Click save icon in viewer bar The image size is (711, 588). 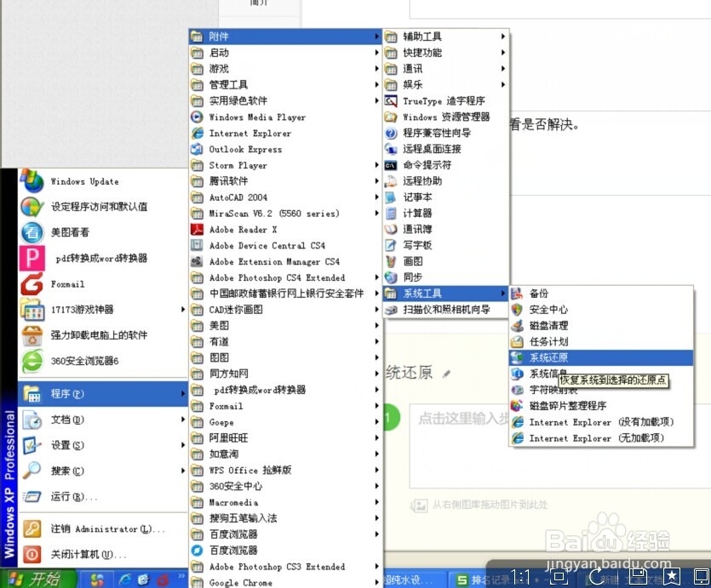(639, 577)
